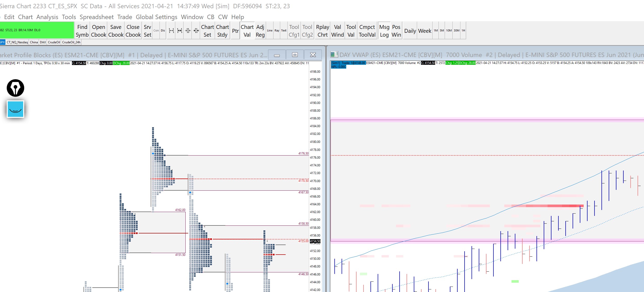Click the expand bar spacing icon
This screenshot has width=644, height=292.
[171, 31]
